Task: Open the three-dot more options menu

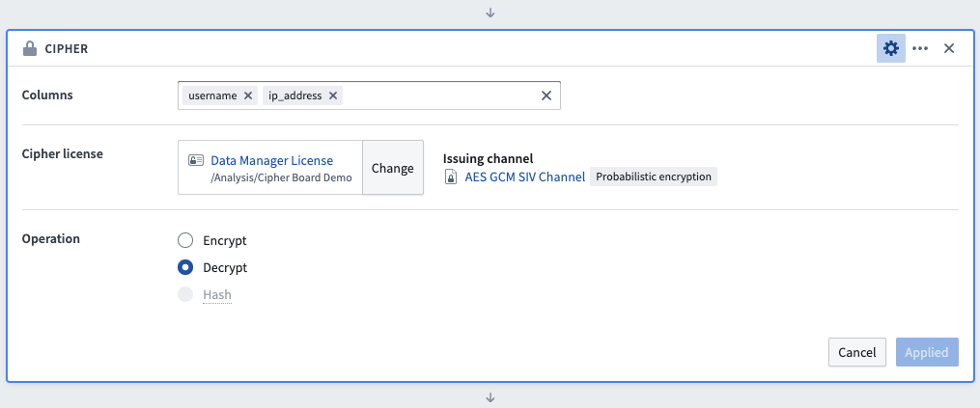Action: click(x=920, y=48)
